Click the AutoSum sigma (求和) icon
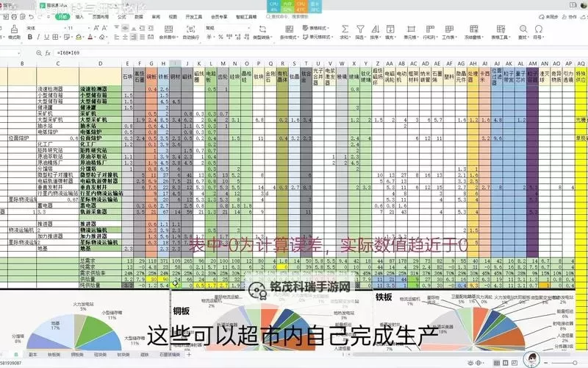588x368 pixels. click(345, 29)
